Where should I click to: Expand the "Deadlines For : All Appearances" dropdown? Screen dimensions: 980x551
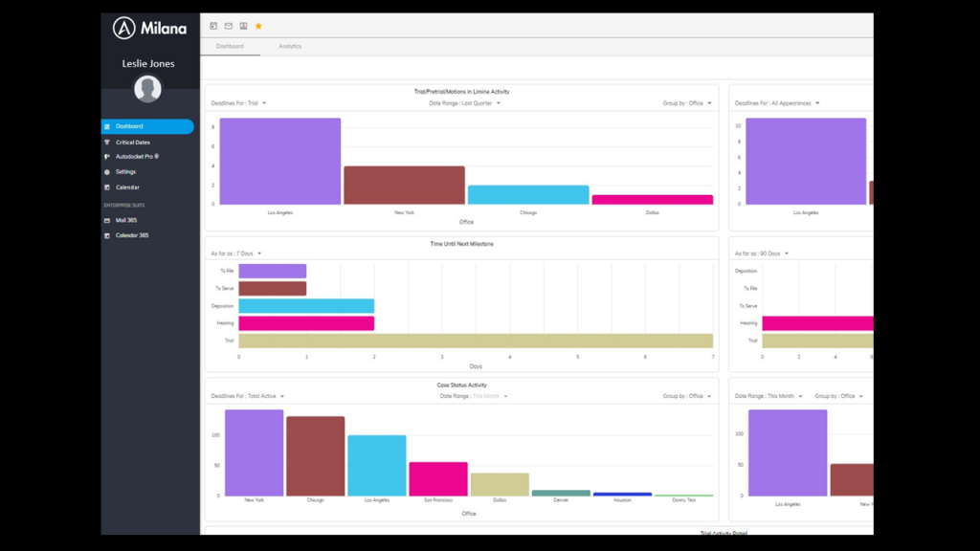[776, 103]
